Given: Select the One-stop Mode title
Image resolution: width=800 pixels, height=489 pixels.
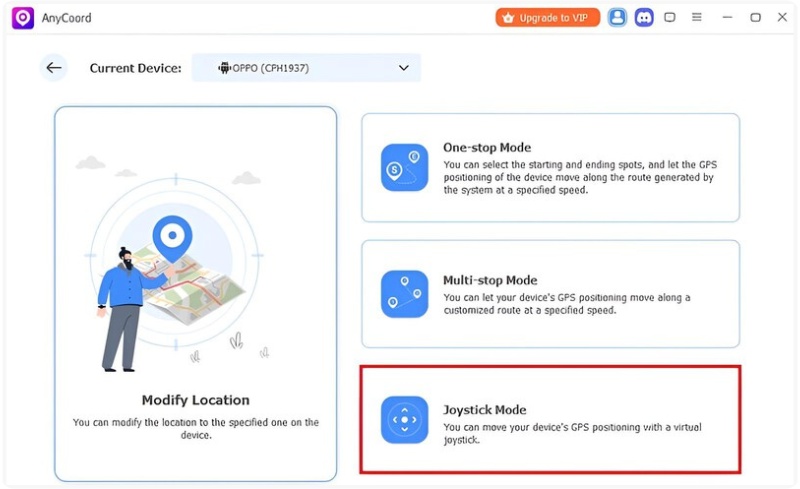Looking at the screenshot, I should point(487,147).
